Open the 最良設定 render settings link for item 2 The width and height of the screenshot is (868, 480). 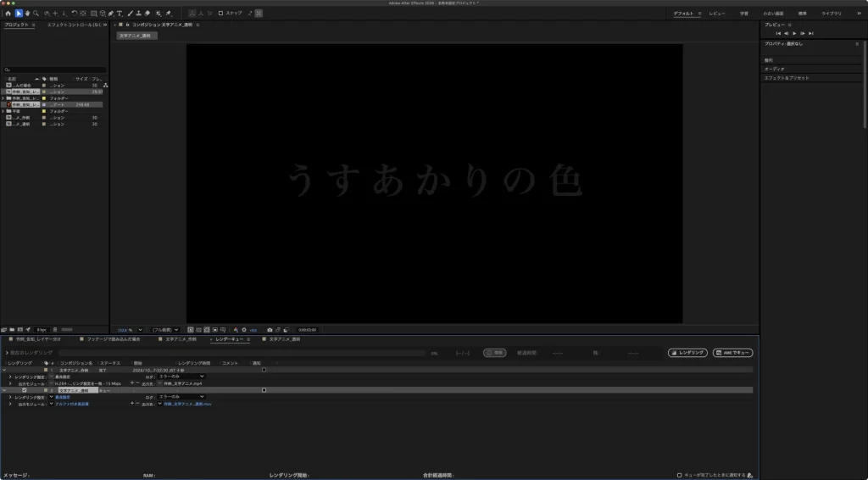[63, 398]
